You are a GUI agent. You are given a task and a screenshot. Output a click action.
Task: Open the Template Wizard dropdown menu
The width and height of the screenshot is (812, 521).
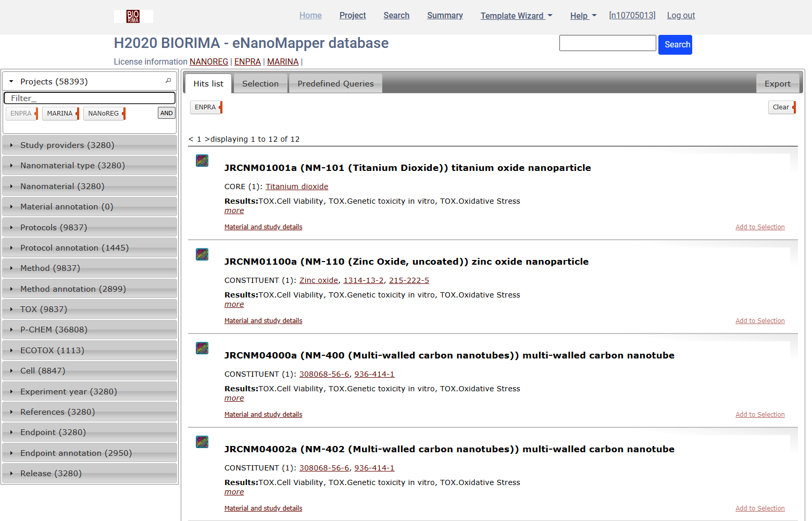(x=516, y=16)
